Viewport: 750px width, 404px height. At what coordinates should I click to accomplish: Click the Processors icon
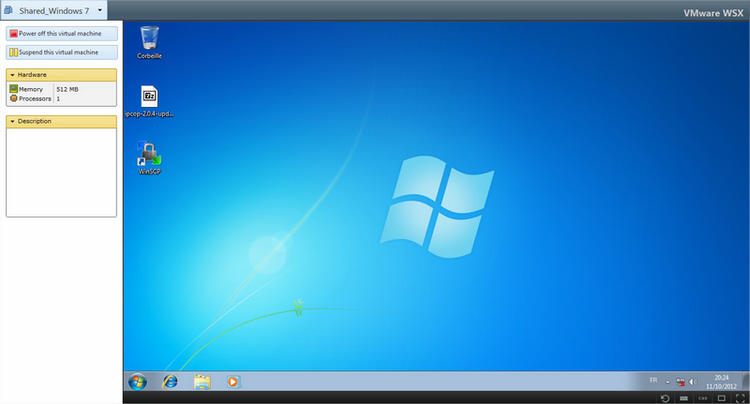[14, 98]
